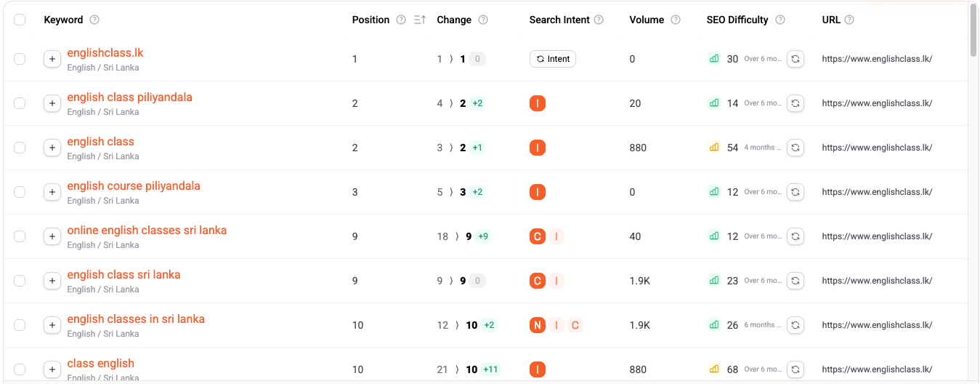This screenshot has height=384, width=980.
Task: Open the englishclass.lk keyword link
Action: [x=105, y=53]
